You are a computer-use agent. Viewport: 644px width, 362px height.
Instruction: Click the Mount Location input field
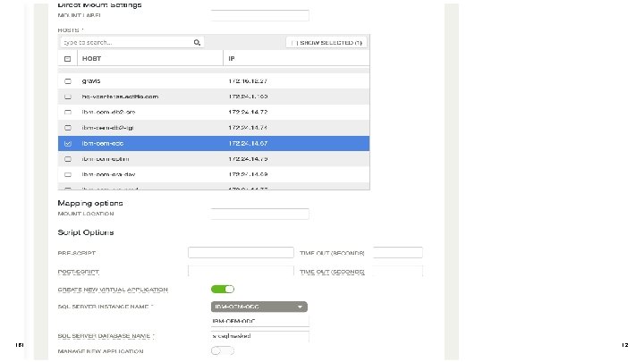(x=260, y=214)
